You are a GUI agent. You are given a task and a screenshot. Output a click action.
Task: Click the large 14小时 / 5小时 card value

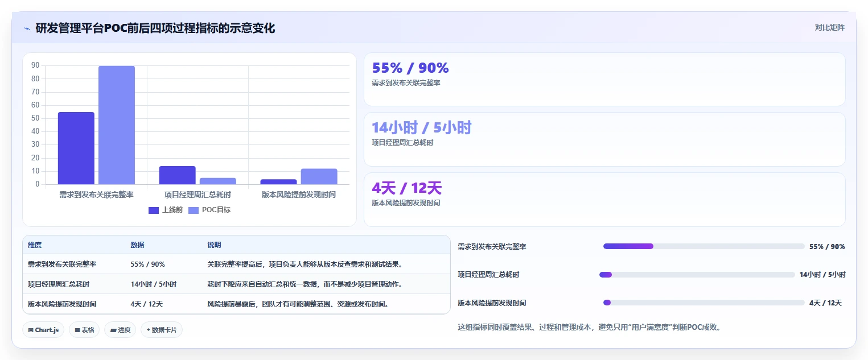click(x=422, y=127)
